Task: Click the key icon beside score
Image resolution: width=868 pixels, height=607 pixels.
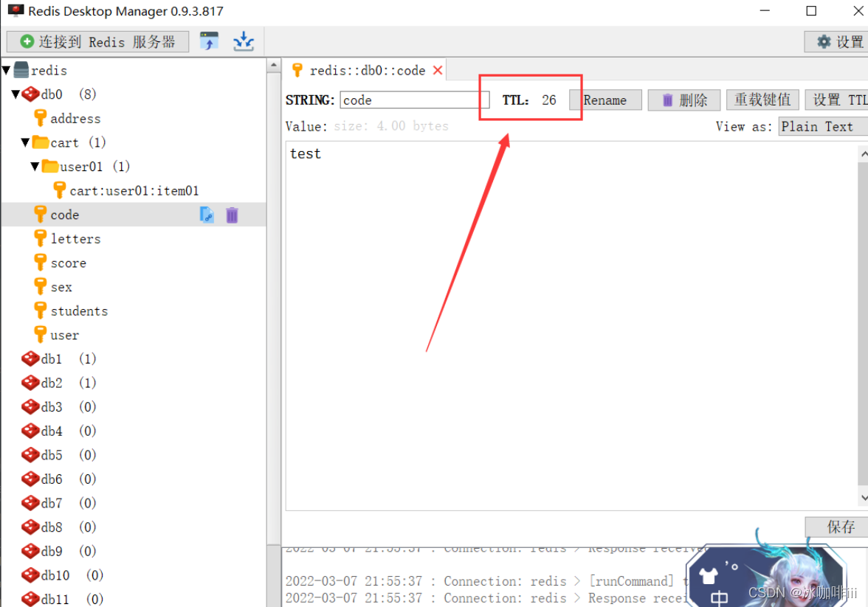Action: (41, 263)
